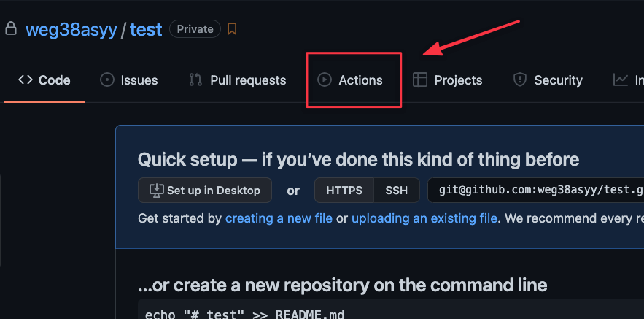This screenshot has width=644, height=319.
Task: Select the SSH clone protocol
Action: coord(397,191)
